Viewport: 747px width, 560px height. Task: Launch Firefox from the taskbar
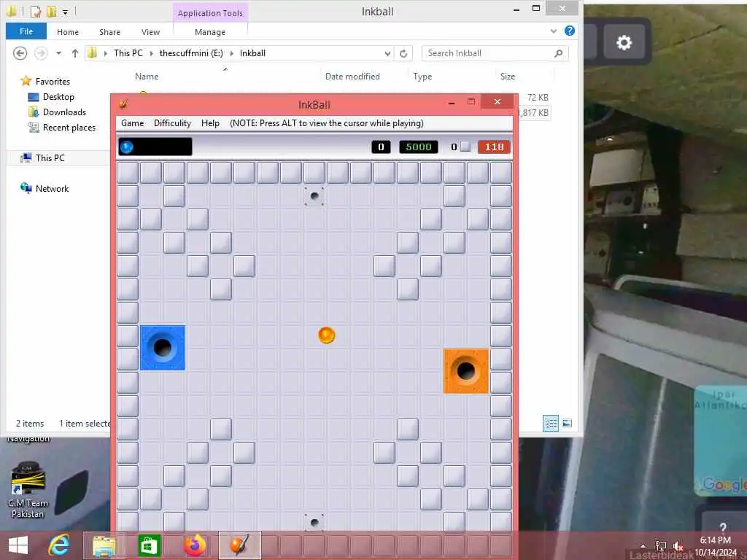pyautogui.click(x=195, y=545)
